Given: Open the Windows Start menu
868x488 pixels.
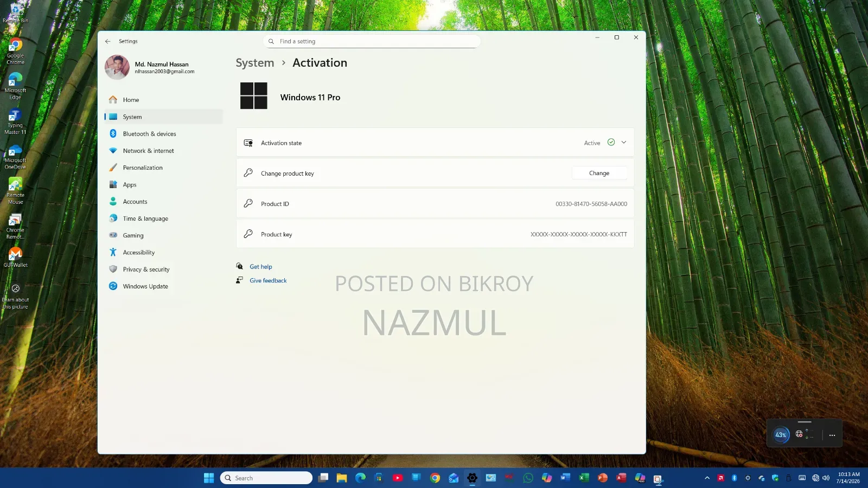Looking at the screenshot, I should pos(209,478).
